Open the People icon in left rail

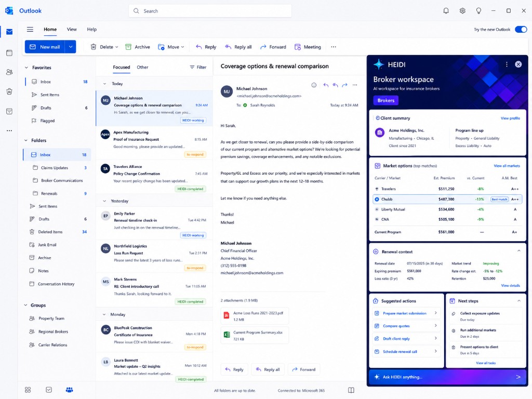coord(9,72)
